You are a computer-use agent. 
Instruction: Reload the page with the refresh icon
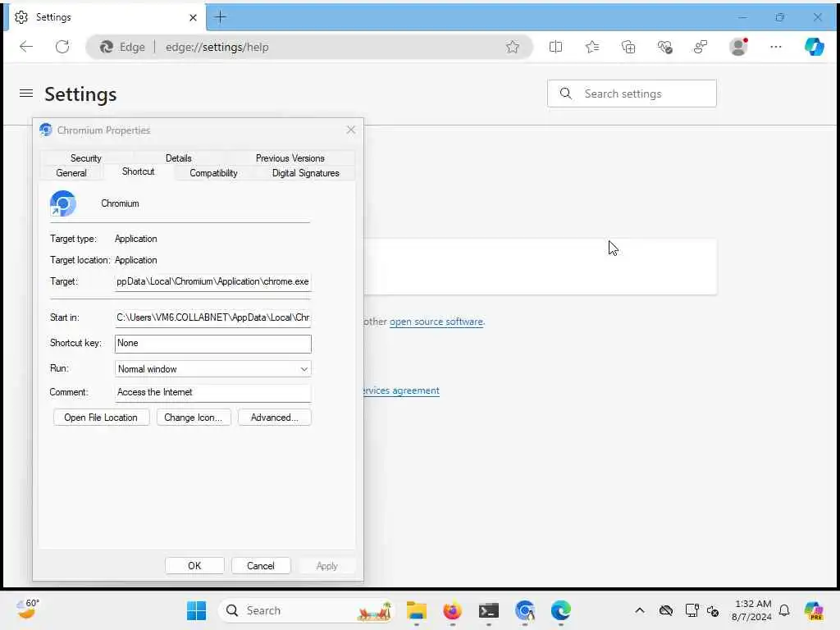point(62,47)
